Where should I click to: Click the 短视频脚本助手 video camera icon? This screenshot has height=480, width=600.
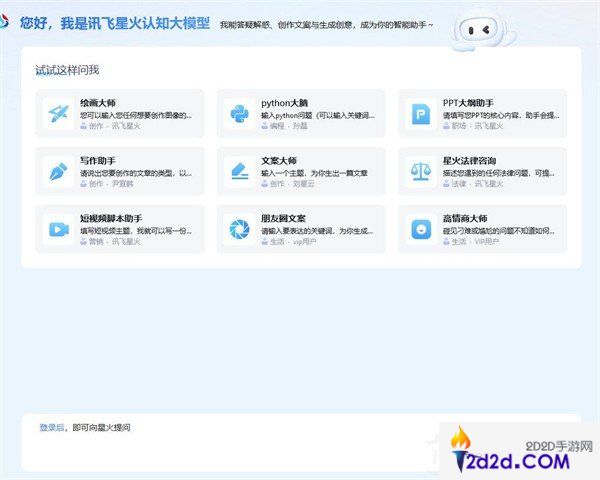coord(59,229)
